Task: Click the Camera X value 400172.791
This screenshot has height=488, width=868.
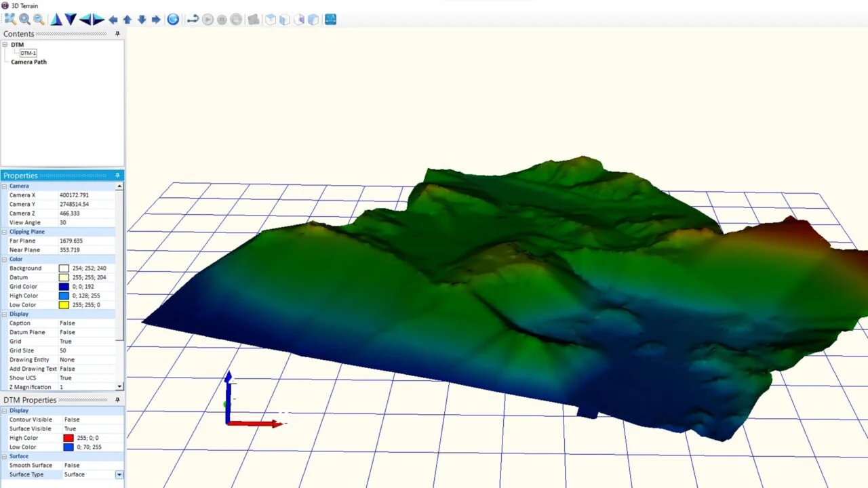Action: (75, 195)
